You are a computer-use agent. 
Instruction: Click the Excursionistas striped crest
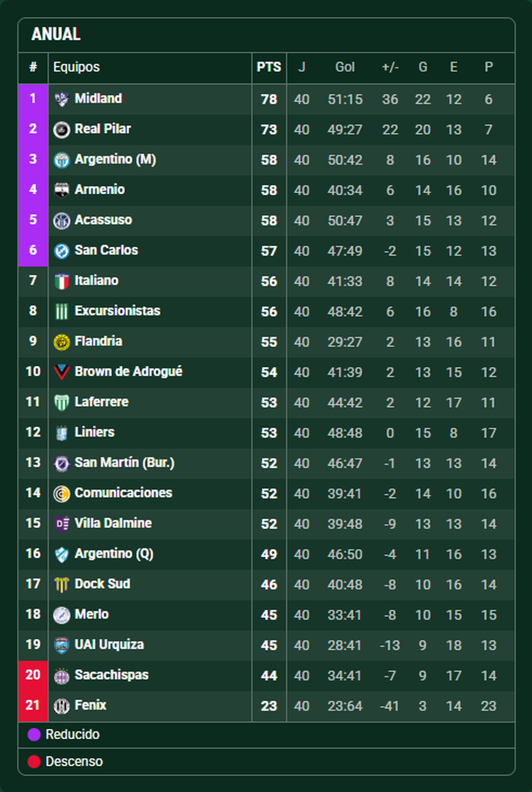[62, 312]
